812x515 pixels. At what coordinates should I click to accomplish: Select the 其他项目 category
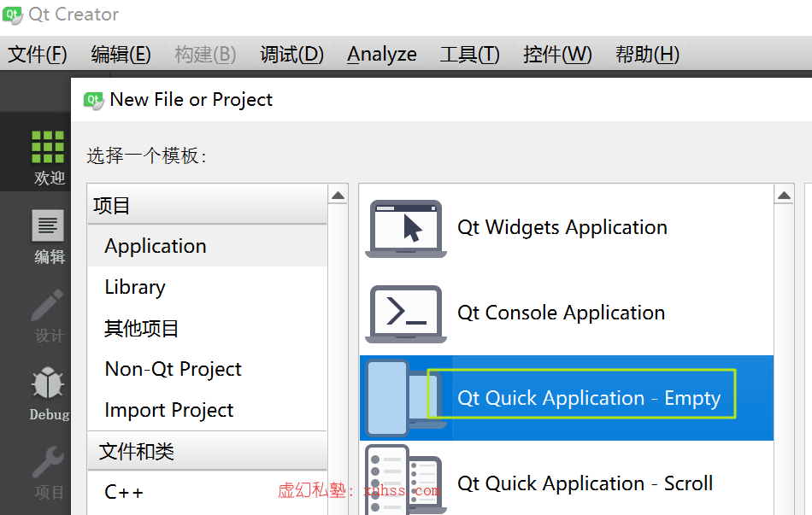(x=208, y=328)
